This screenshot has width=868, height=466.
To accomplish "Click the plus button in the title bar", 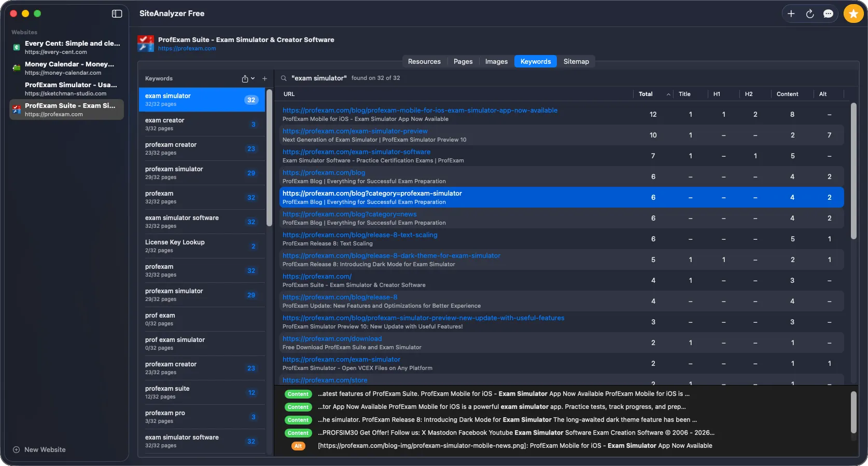I will (791, 14).
